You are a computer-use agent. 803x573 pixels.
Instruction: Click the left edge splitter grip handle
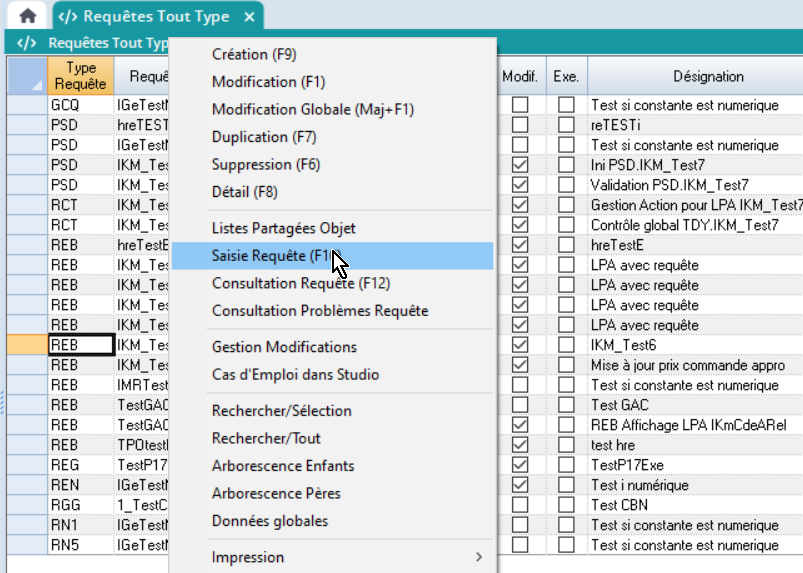coord(3,400)
